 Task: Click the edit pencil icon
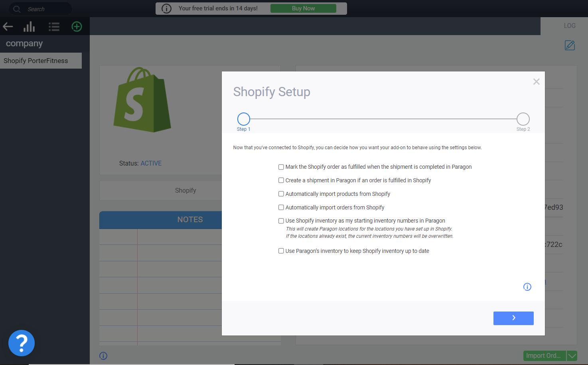point(570,45)
